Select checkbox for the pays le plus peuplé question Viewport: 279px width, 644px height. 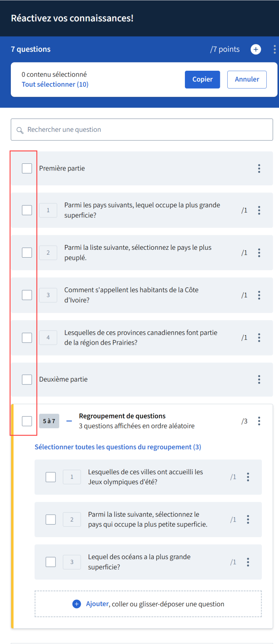tap(27, 252)
